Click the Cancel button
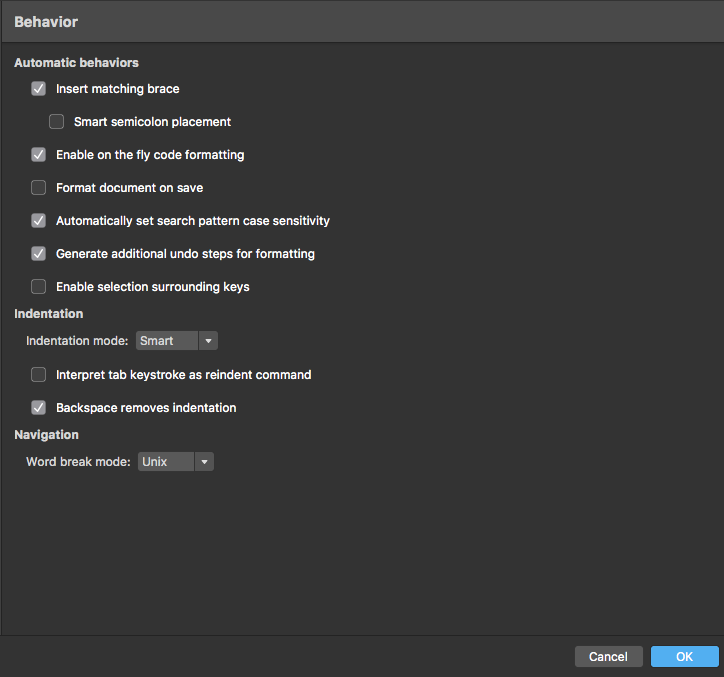The height and width of the screenshot is (677, 724). coord(609,656)
